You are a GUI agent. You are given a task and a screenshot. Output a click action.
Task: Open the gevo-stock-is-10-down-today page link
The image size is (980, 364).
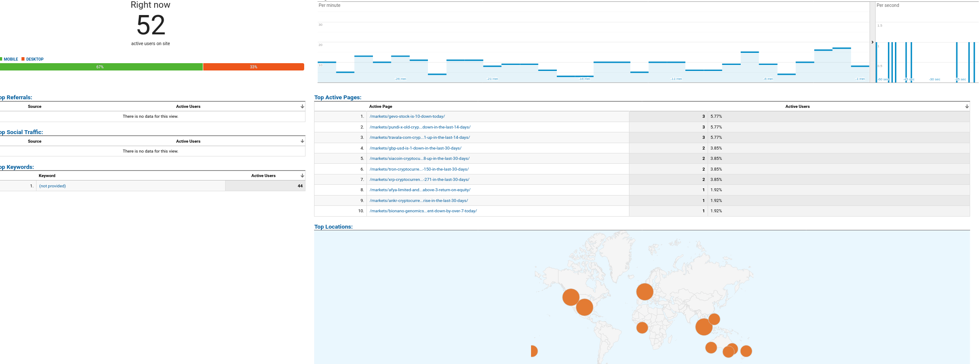pos(407,116)
